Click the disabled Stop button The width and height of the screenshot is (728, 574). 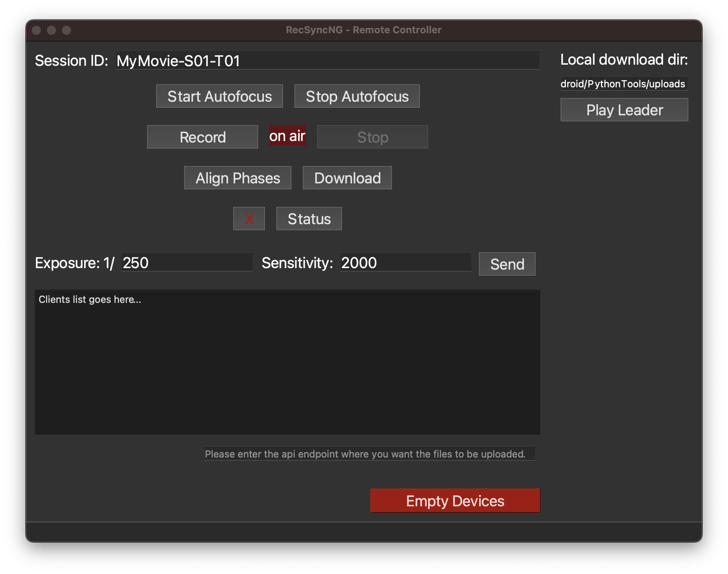pos(372,137)
